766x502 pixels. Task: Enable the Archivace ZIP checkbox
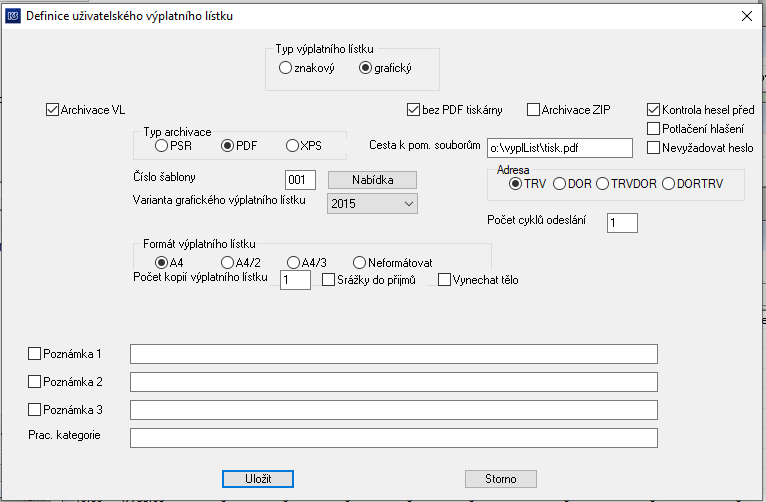pos(533,109)
